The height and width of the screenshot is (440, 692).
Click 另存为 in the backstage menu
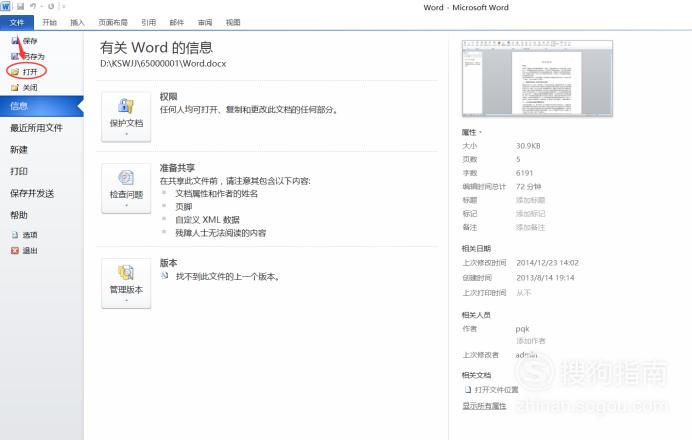pos(28,56)
